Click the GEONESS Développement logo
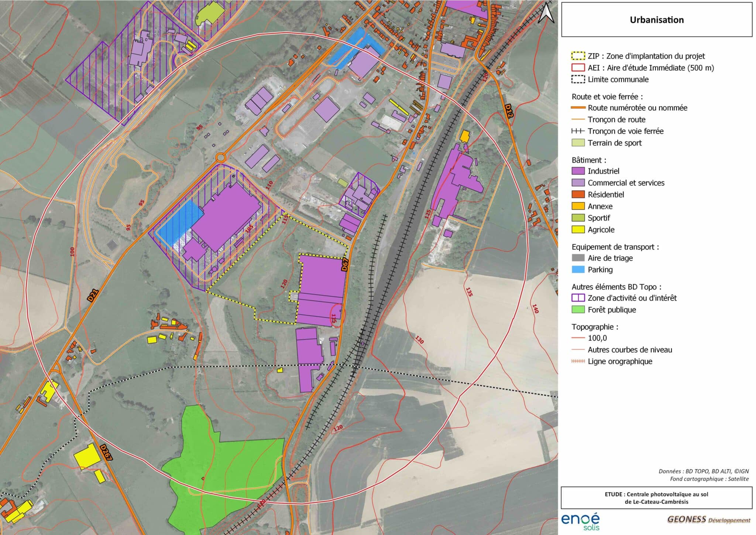Image resolution: width=756 pixels, height=535 pixels. click(x=708, y=519)
